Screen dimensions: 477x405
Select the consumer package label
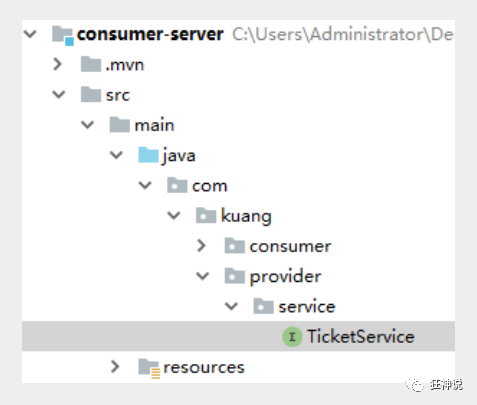[290, 246]
